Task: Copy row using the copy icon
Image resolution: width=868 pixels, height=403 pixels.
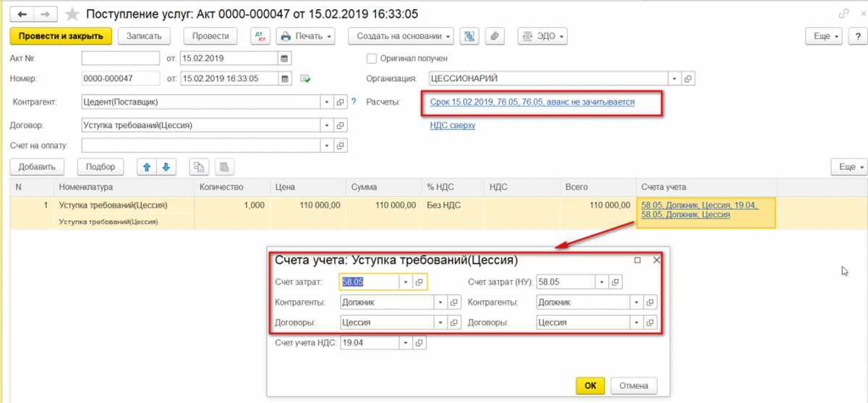Action: coord(200,167)
